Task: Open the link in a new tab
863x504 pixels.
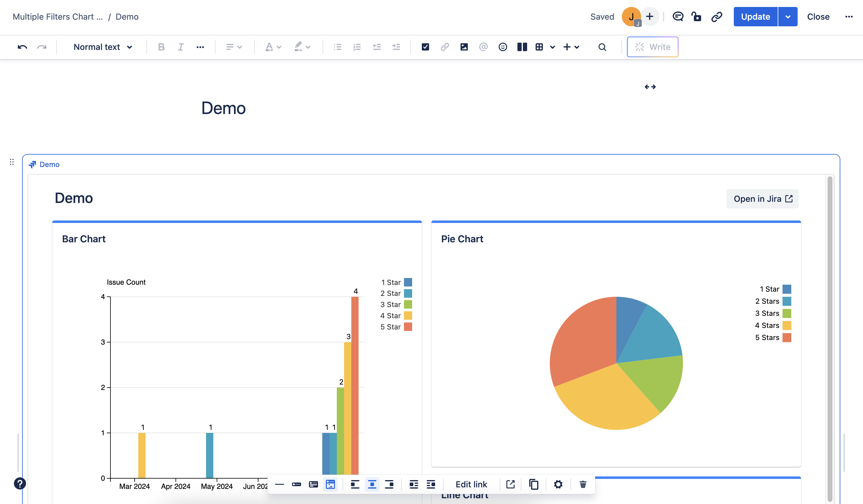Action: (x=510, y=484)
